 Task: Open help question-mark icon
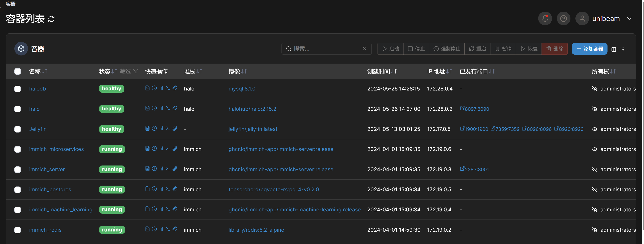(563, 18)
